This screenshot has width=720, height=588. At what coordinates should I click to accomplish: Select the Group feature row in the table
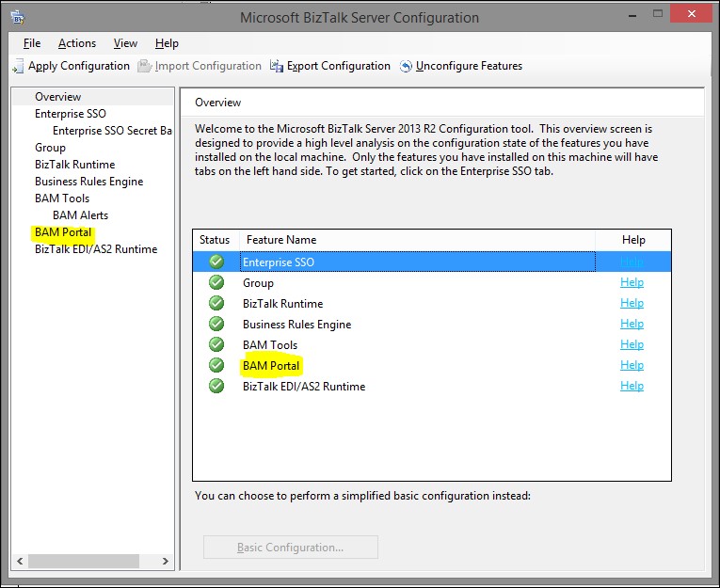[432, 282]
